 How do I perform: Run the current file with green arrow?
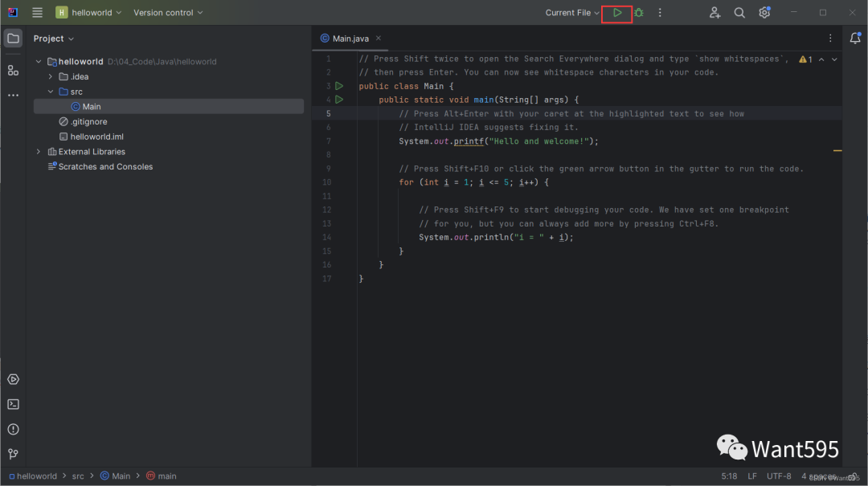(617, 12)
